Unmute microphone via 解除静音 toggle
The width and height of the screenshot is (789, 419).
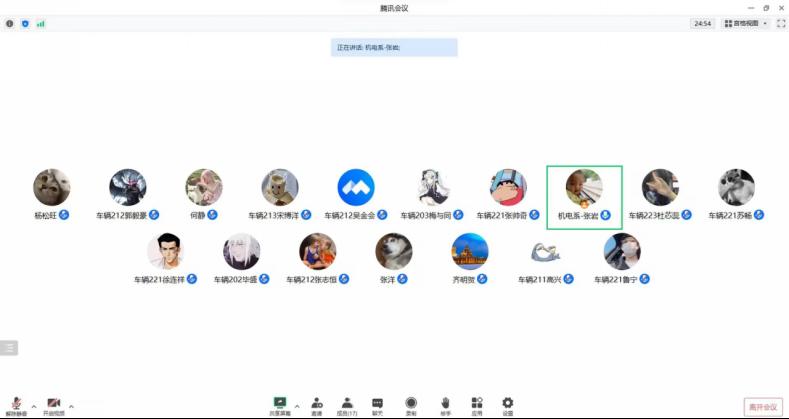tap(16, 405)
